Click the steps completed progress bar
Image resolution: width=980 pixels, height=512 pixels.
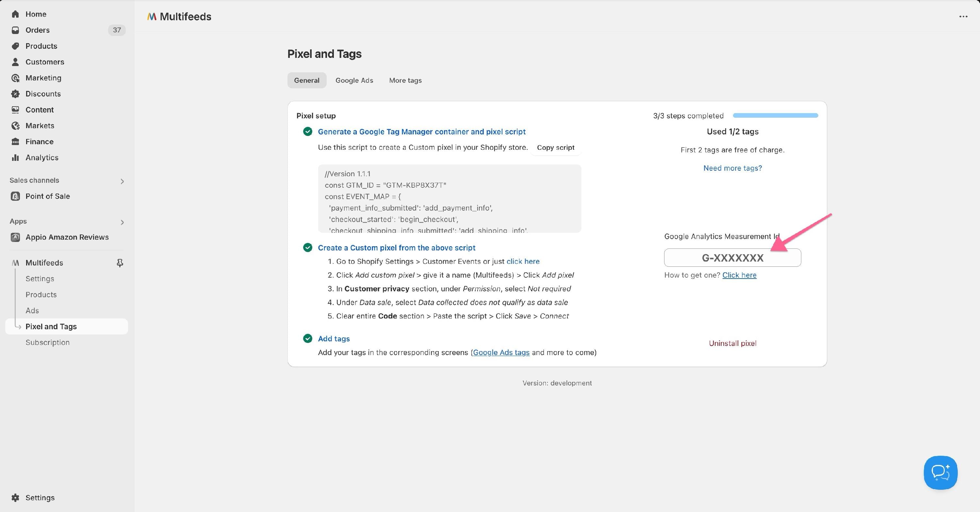click(x=775, y=115)
